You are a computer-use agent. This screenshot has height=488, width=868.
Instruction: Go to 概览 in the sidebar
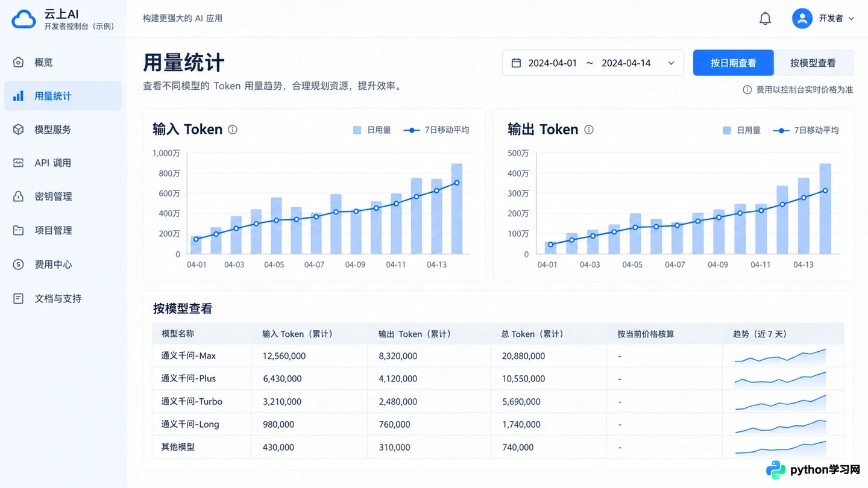[x=63, y=62]
